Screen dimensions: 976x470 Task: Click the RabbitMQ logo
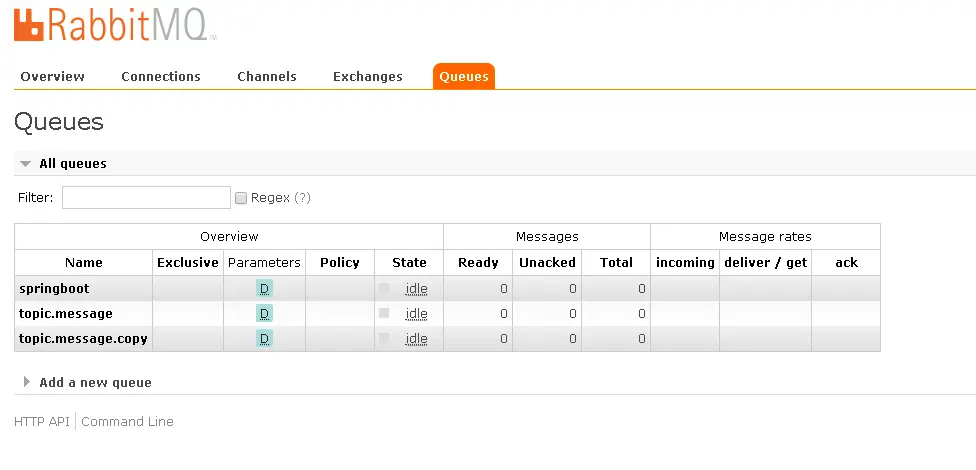pos(115,25)
